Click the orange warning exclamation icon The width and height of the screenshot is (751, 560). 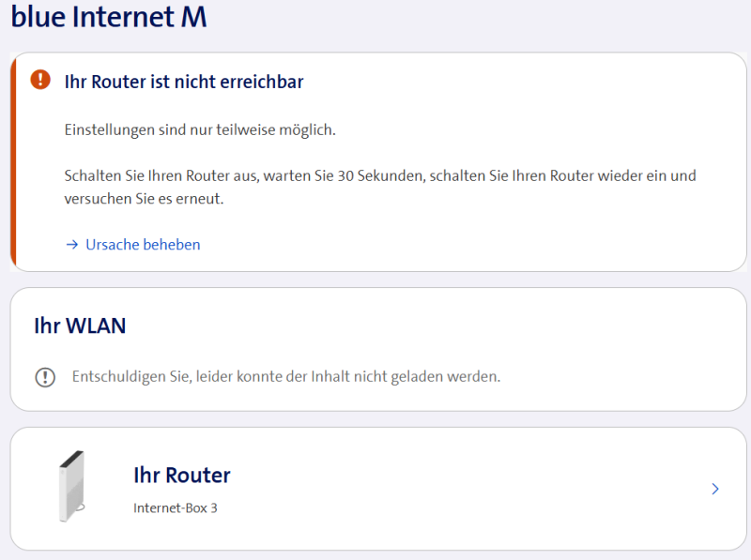(40, 80)
